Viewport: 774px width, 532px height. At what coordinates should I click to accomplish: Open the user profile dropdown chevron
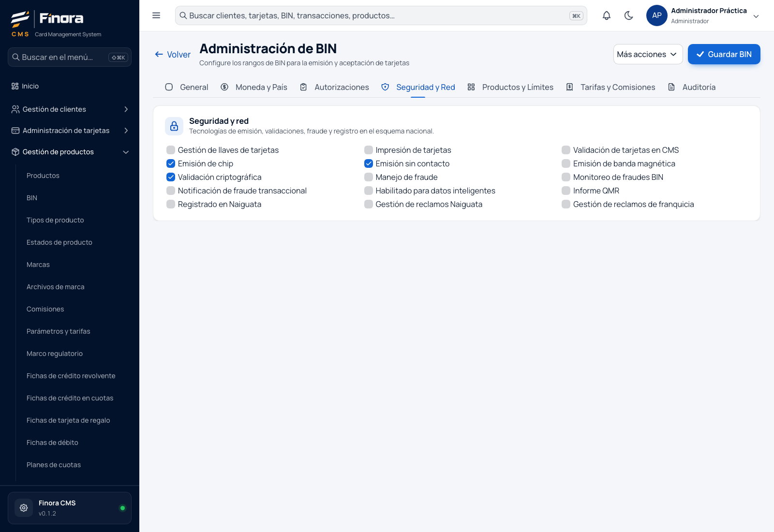(x=756, y=16)
